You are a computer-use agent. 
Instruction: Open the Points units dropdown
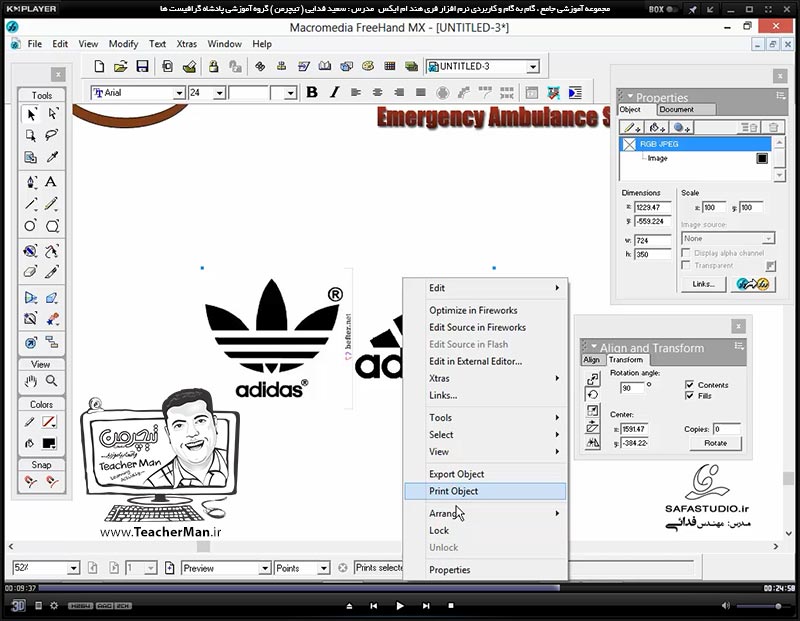[x=323, y=568]
